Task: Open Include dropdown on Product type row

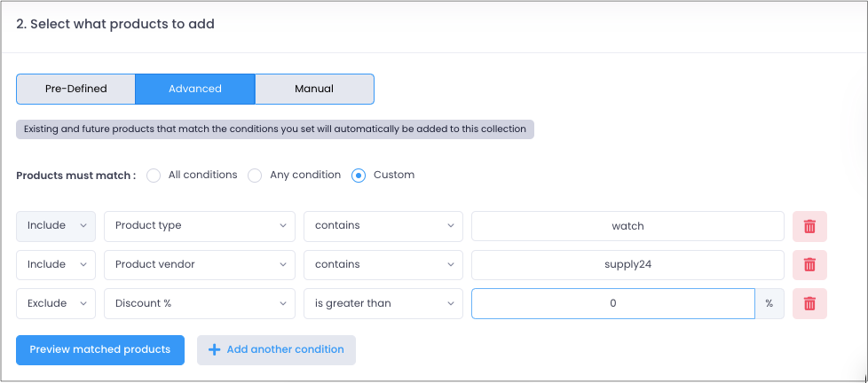Action: pos(56,226)
